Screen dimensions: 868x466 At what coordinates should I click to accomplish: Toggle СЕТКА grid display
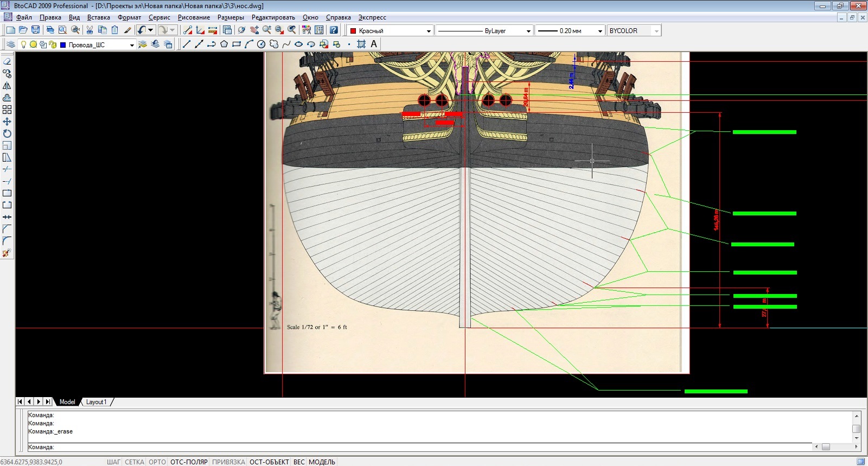(x=134, y=462)
